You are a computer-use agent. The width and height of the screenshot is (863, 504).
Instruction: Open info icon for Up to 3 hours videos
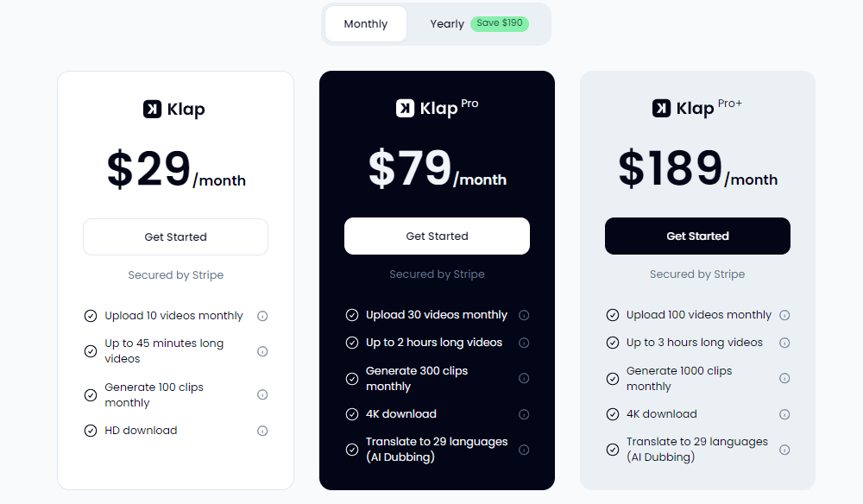pyautogui.click(x=784, y=343)
